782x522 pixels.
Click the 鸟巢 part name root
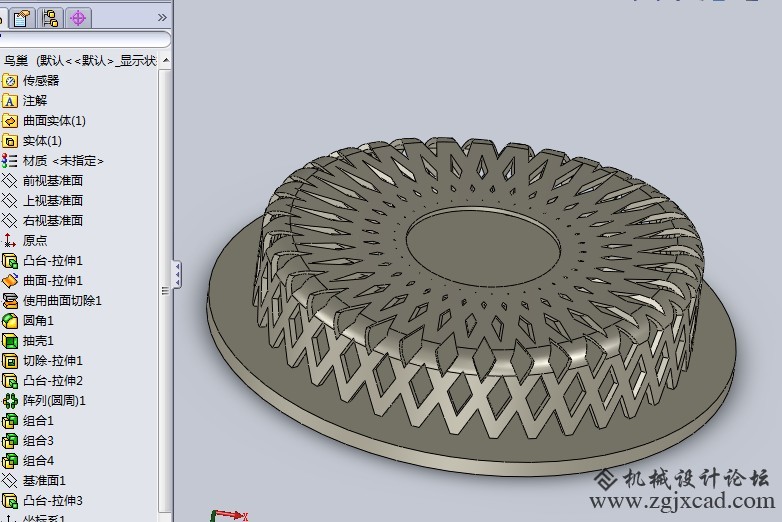[x=16, y=61]
